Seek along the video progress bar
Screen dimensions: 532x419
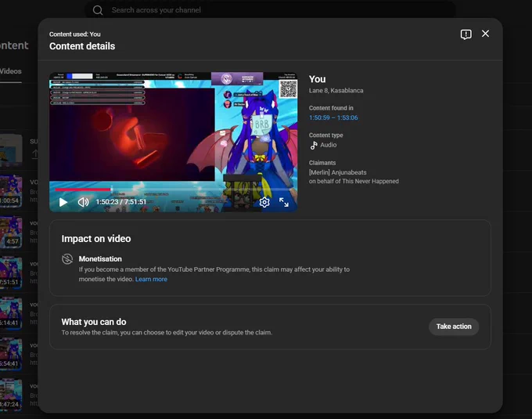(x=173, y=189)
